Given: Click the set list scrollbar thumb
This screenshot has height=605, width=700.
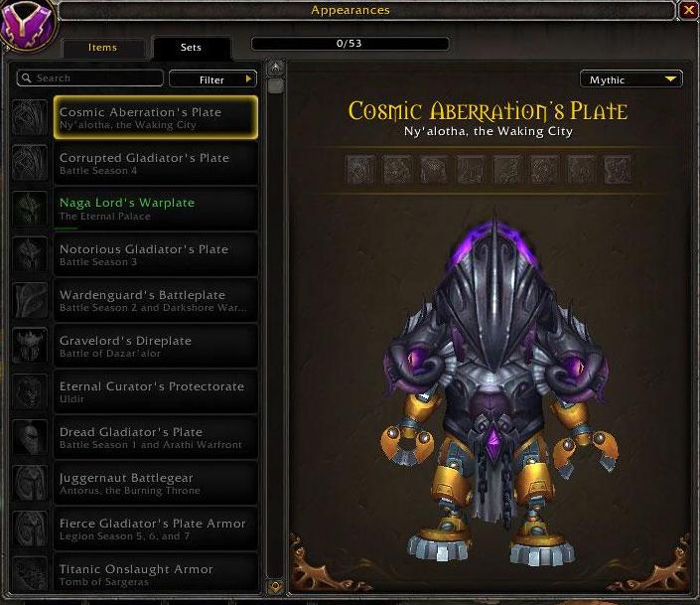Looking at the screenshot, I should point(276,85).
